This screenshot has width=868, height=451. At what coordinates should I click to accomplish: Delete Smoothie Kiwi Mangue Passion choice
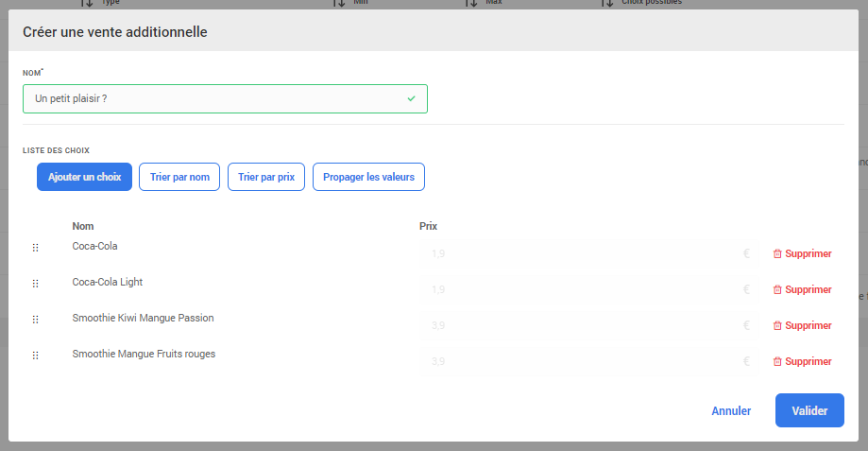click(x=802, y=325)
